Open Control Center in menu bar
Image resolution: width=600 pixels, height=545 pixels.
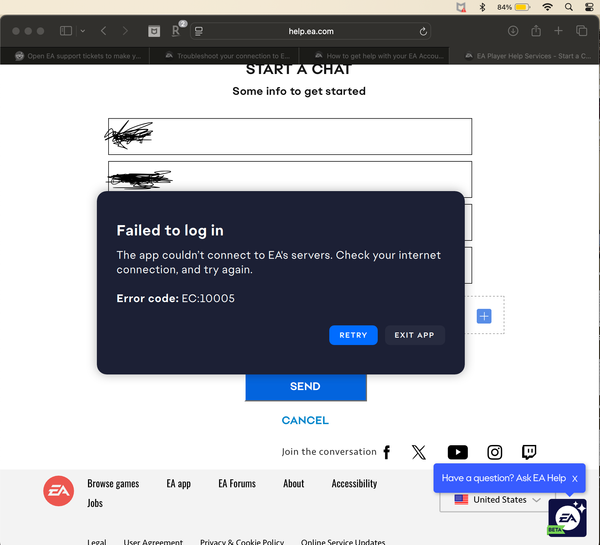point(590,7)
